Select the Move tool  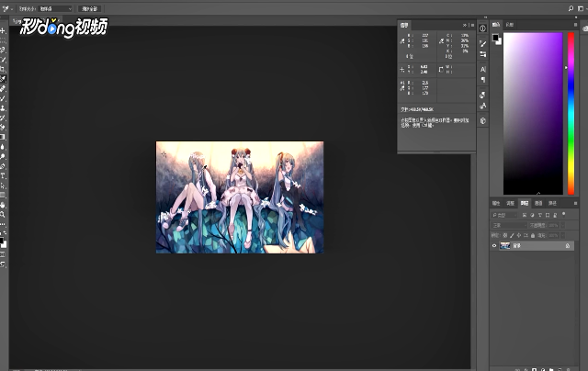3,30
